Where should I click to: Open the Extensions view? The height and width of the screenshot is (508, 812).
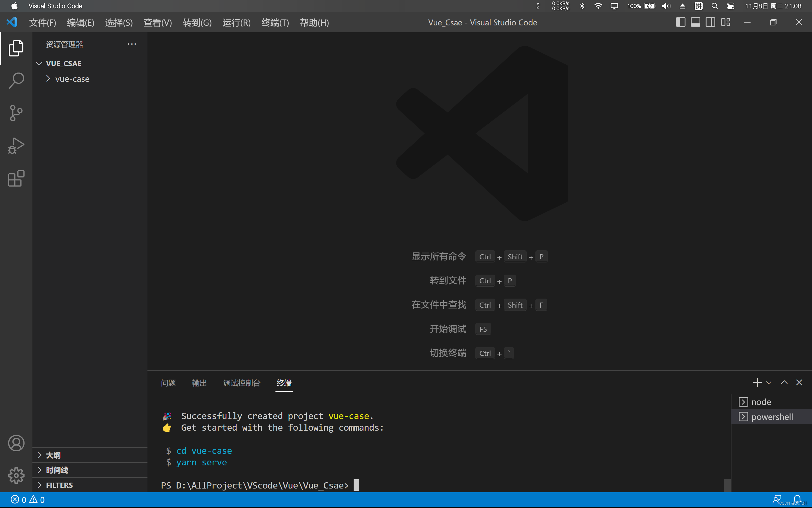tap(16, 178)
